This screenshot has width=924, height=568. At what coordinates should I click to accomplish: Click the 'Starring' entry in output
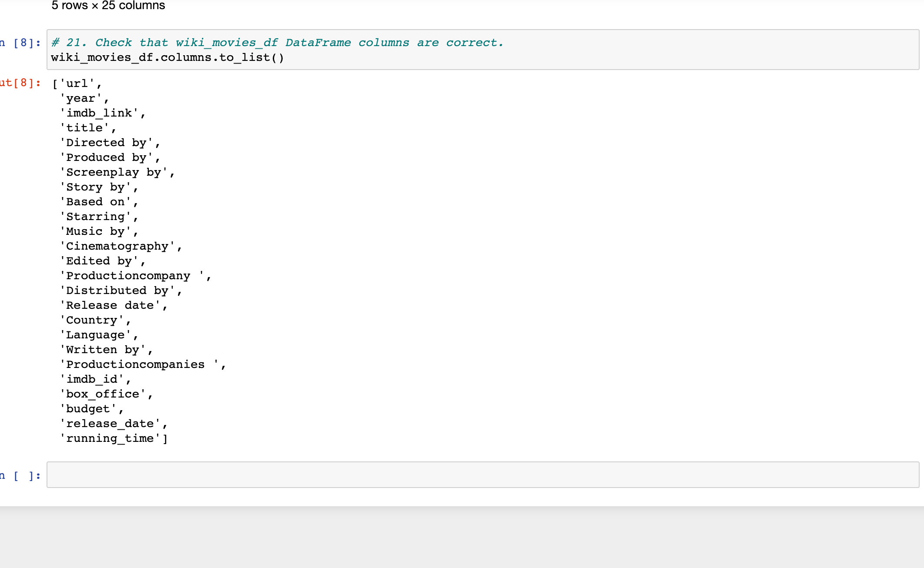[x=96, y=216]
